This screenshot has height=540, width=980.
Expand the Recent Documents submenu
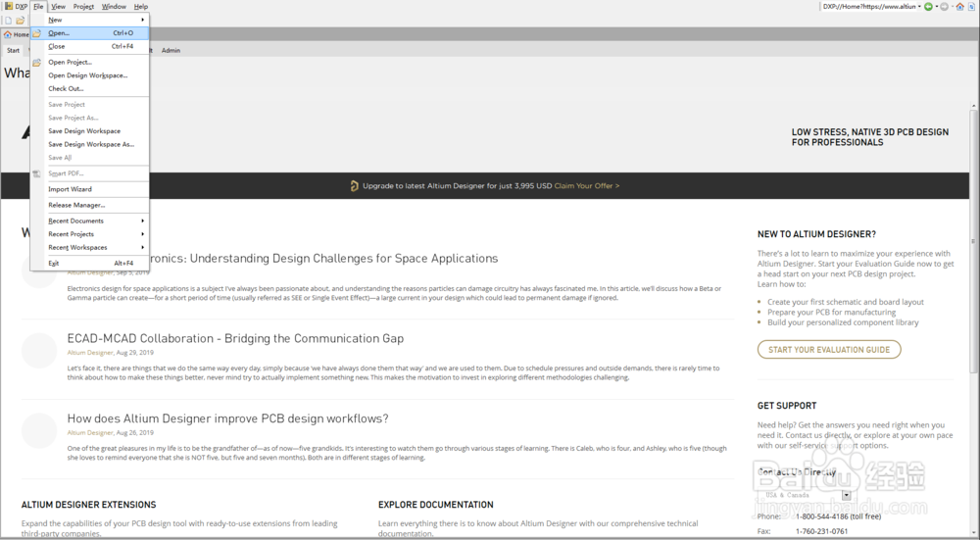[89, 221]
